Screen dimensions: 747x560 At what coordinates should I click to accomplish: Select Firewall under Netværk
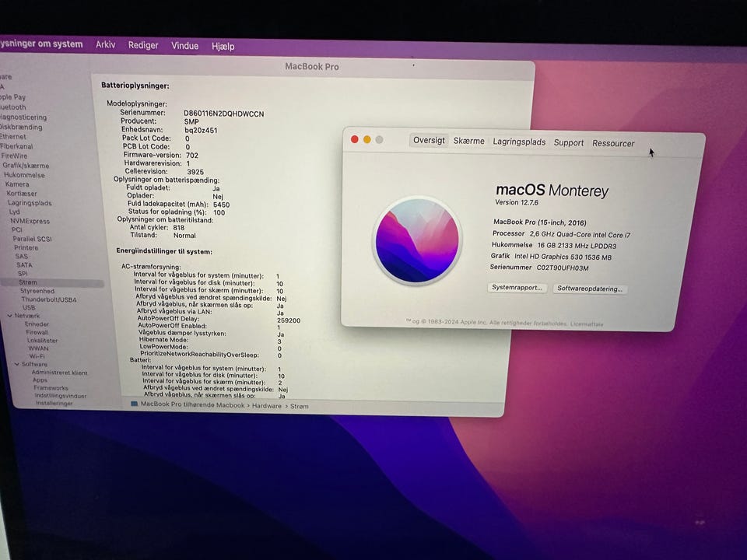(37, 332)
